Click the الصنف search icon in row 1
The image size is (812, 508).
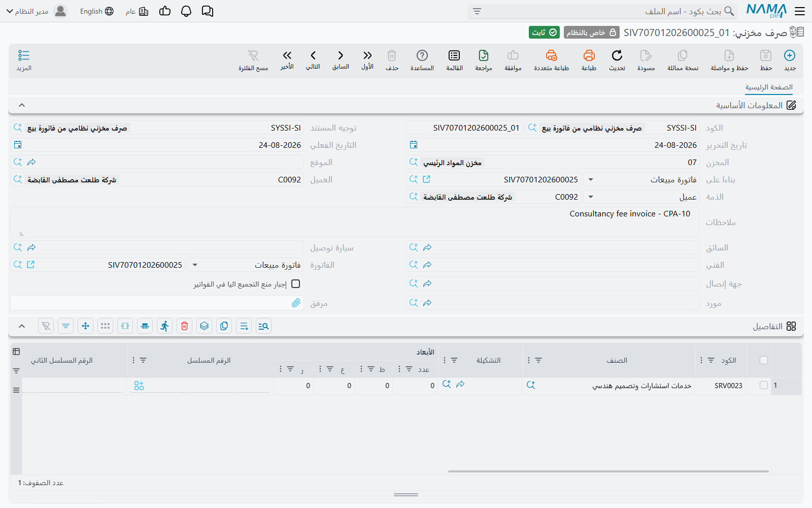531,385
